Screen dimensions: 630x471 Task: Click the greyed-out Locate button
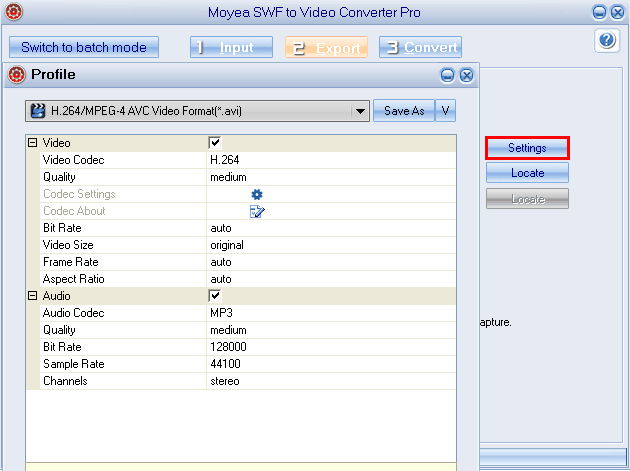tap(527, 199)
